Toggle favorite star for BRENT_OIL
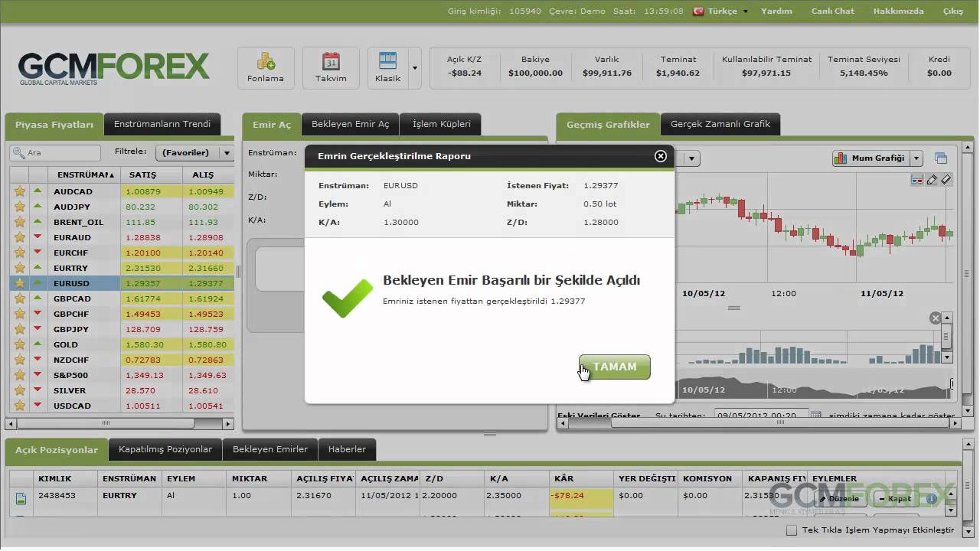 tap(19, 222)
